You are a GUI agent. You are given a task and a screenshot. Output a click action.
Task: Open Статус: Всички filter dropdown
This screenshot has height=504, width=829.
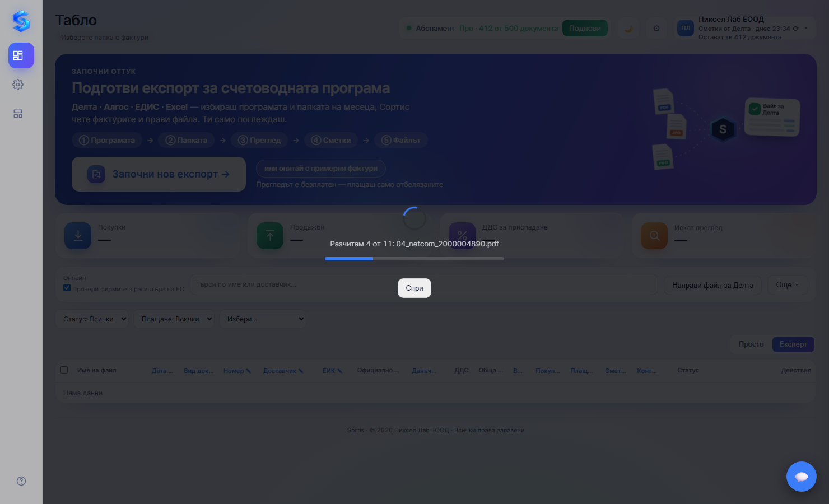tap(92, 319)
